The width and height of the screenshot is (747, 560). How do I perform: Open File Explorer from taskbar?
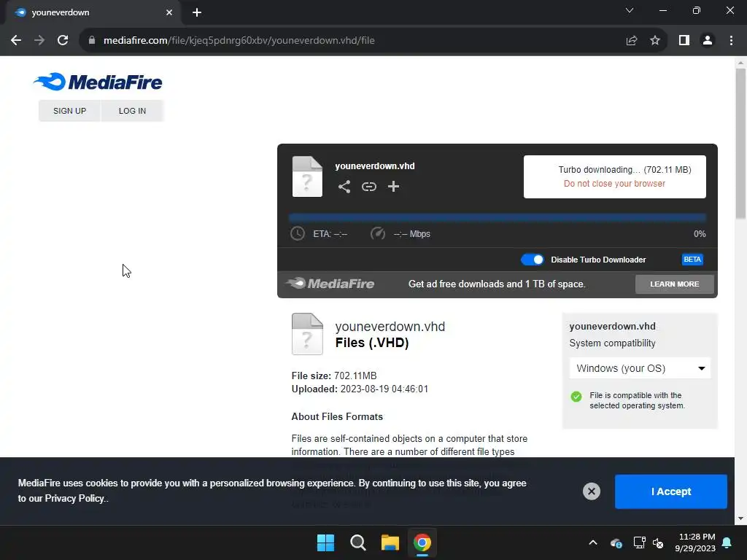click(390, 542)
